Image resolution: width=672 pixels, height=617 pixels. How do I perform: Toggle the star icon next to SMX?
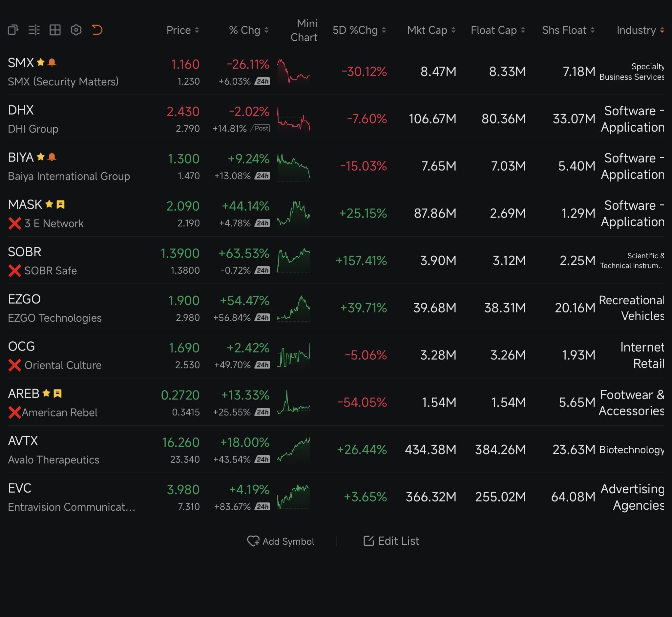coord(41,62)
